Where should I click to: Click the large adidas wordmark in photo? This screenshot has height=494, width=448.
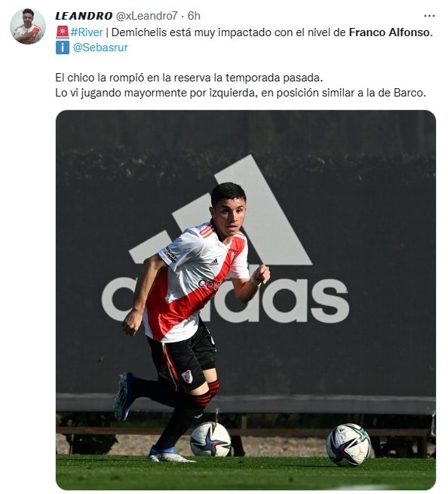[x=226, y=300]
